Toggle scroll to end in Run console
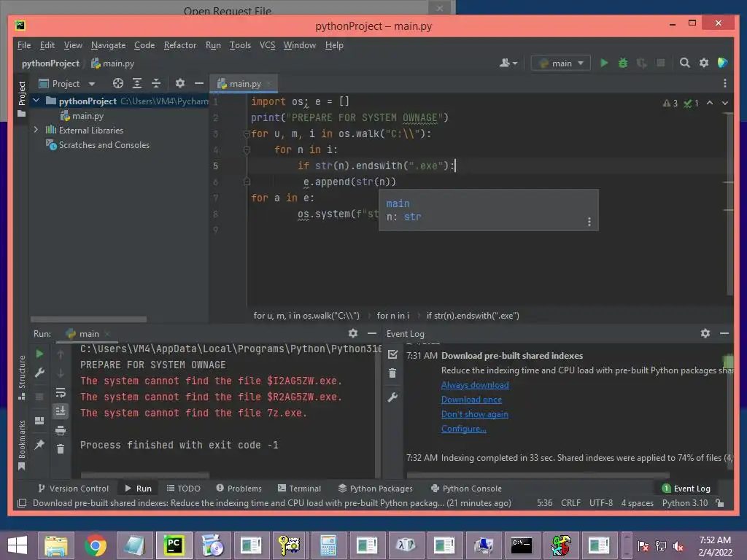The height and width of the screenshot is (560, 747). point(61,411)
